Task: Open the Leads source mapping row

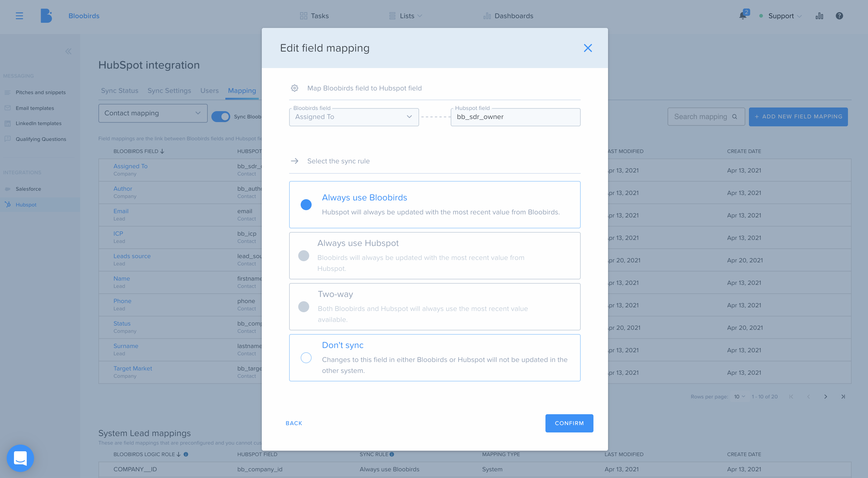Action: click(x=132, y=256)
